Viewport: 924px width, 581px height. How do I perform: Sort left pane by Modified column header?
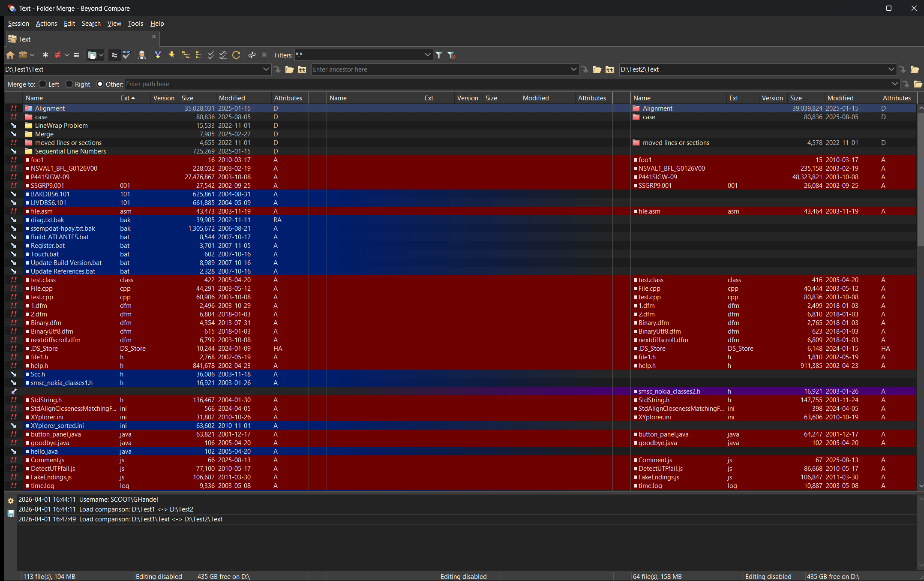coord(244,98)
